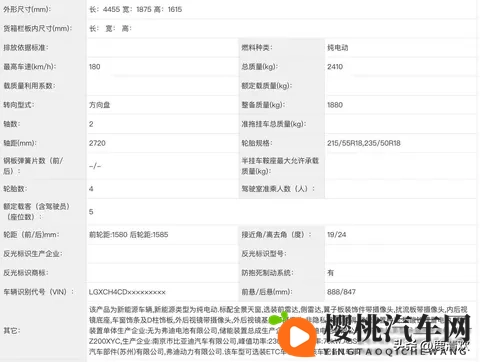Select the overhang value 888/847
The width and height of the screenshot is (480, 362).
(x=341, y=292)
